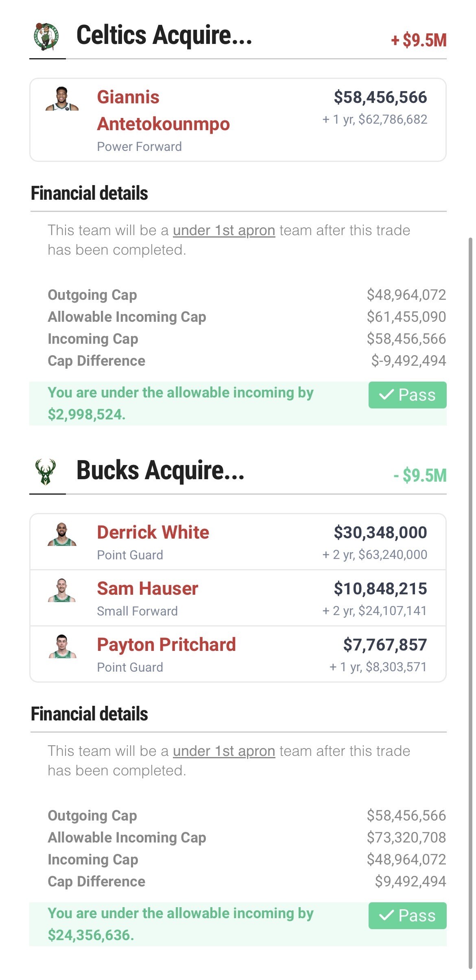Tap Giannis Antetokounmpo's headshot photo

(62, 99)
